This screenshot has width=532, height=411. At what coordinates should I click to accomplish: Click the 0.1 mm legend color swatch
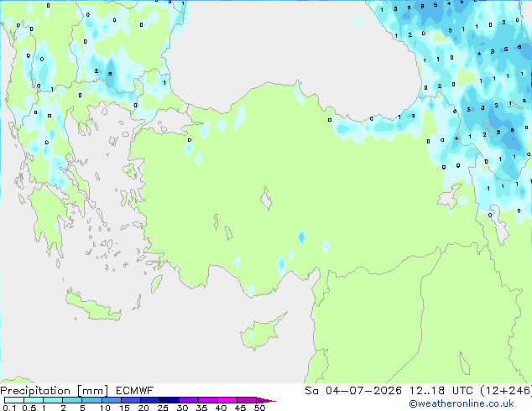[14, 400]
